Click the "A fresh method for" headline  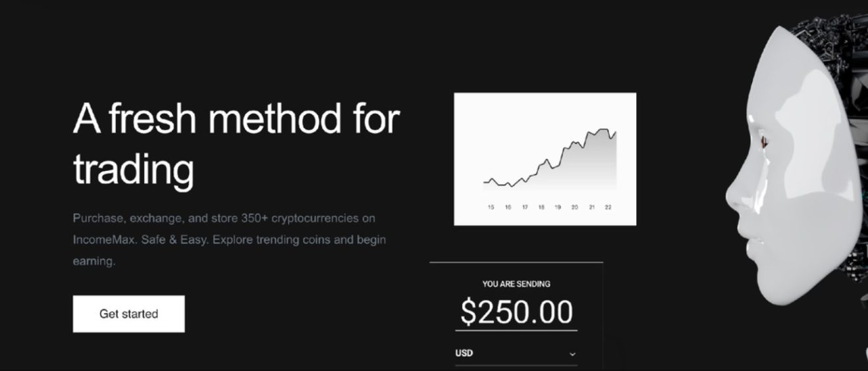236,119
